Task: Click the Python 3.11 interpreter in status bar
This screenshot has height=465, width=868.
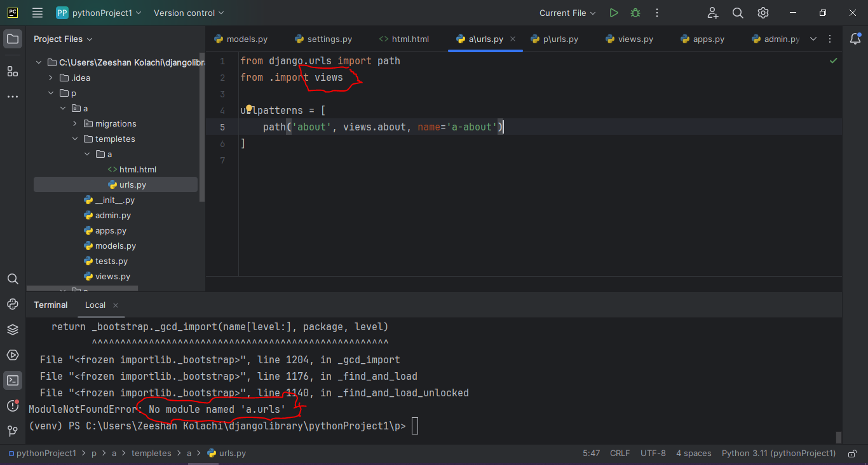Action: tap(778, 454)
